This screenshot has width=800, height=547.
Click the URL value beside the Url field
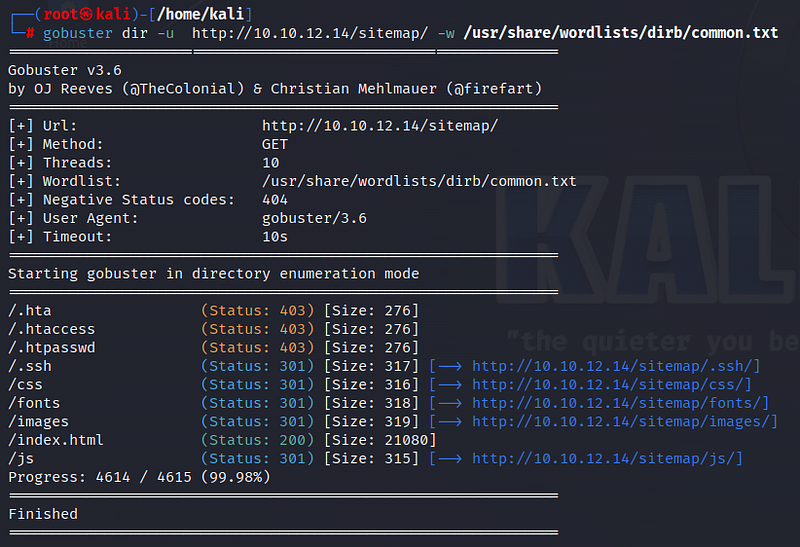379,125
